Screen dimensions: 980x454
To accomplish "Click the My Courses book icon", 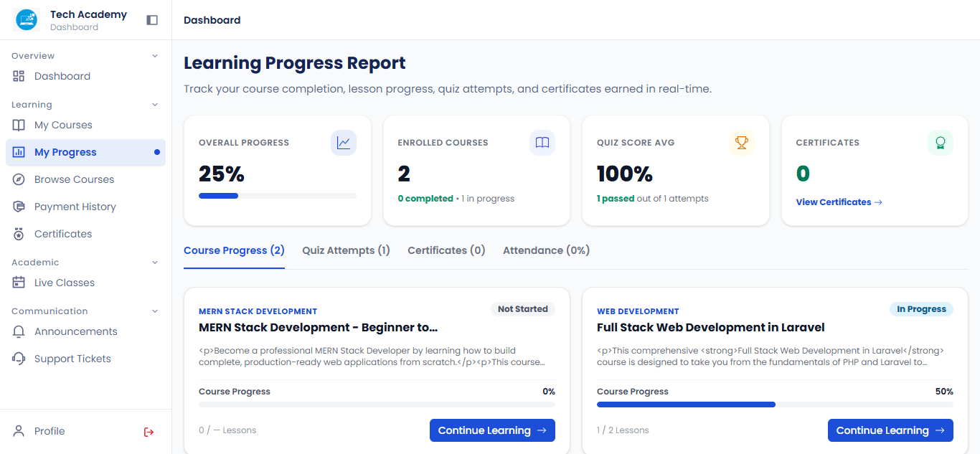I will (19, 125).
